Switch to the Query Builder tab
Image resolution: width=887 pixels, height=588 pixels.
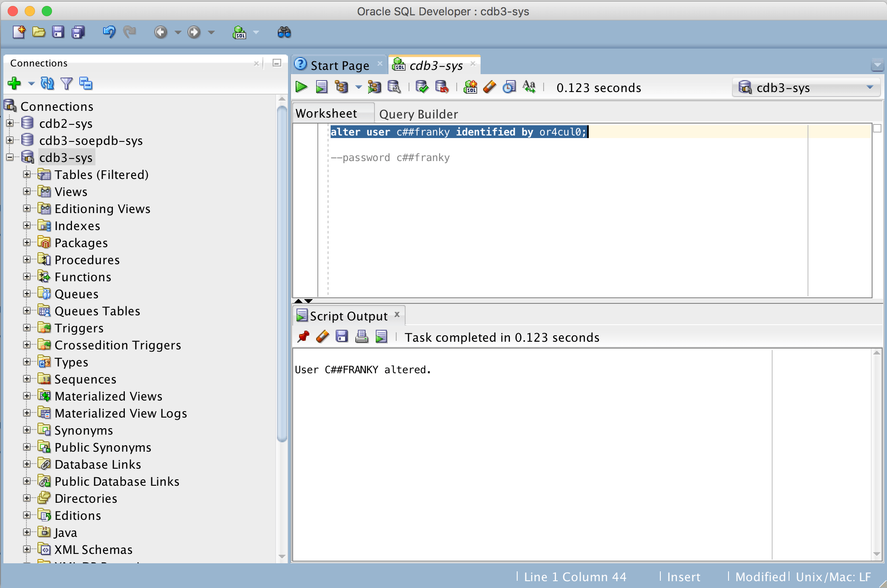[x=418, y=113]
